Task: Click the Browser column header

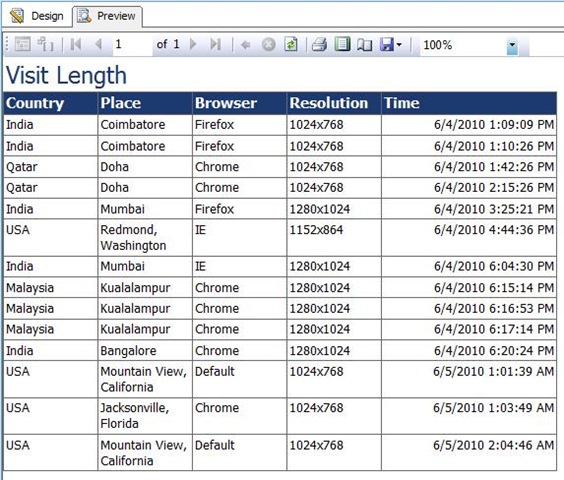Action: 240,103
